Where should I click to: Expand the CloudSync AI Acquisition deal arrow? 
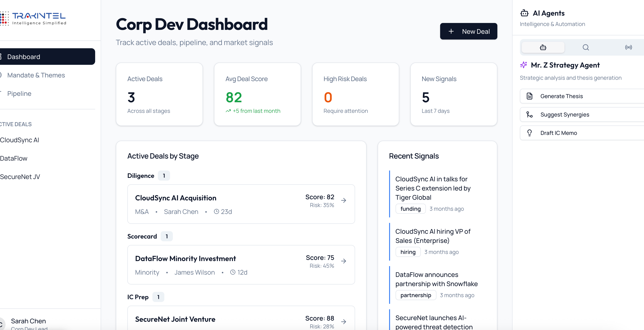click(344, 200)
